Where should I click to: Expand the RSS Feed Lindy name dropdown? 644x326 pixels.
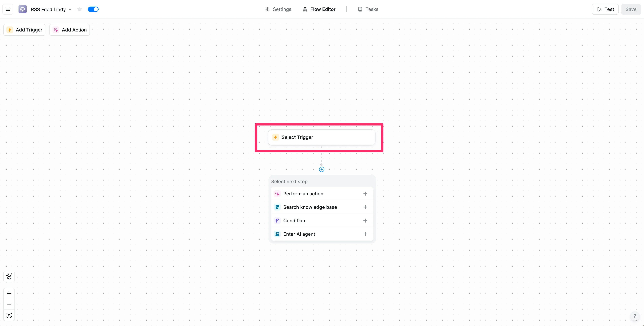(x=70, y=9)
